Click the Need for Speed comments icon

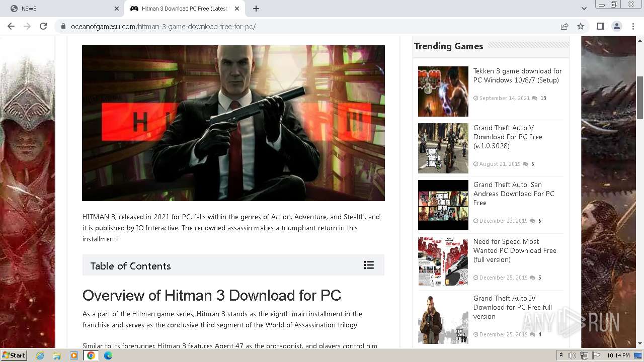532,278
